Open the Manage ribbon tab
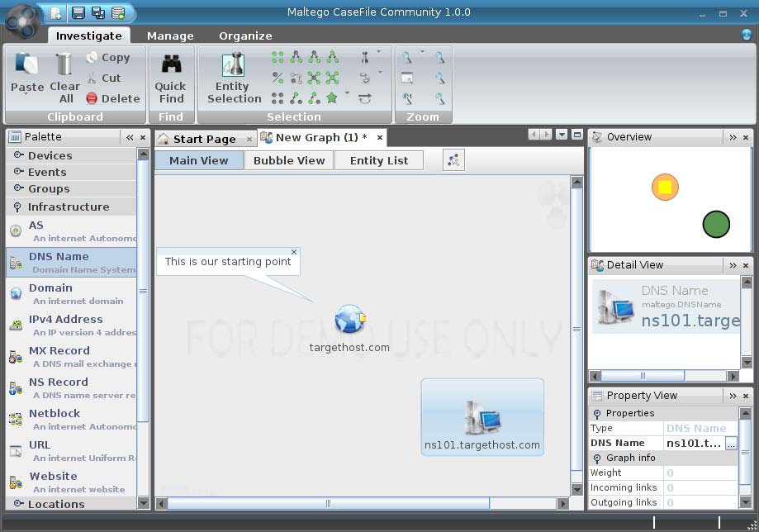 coord(170,36)
